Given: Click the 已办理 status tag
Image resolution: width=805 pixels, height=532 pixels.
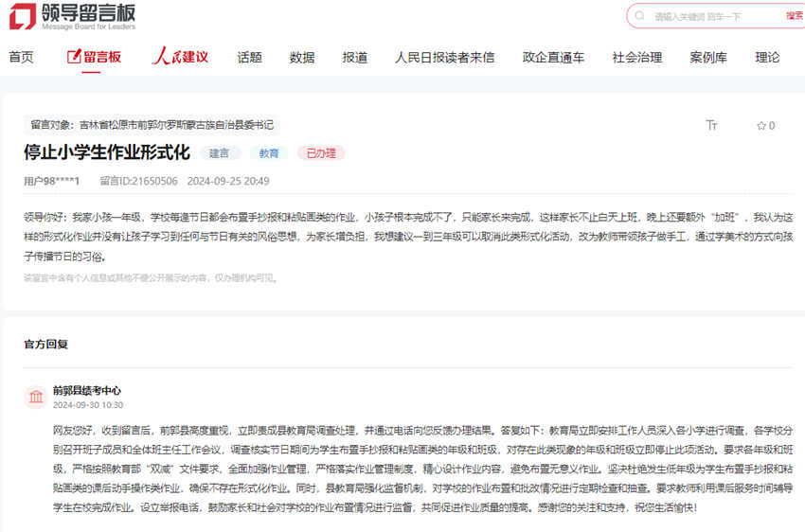Looking at the screenshot, I should [x=321, y=152].
